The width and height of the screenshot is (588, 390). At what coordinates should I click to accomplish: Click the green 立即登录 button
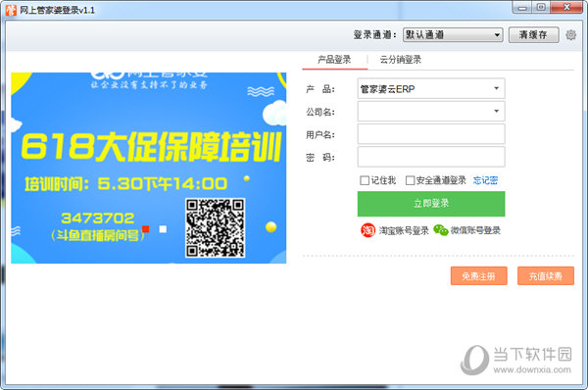431,204
